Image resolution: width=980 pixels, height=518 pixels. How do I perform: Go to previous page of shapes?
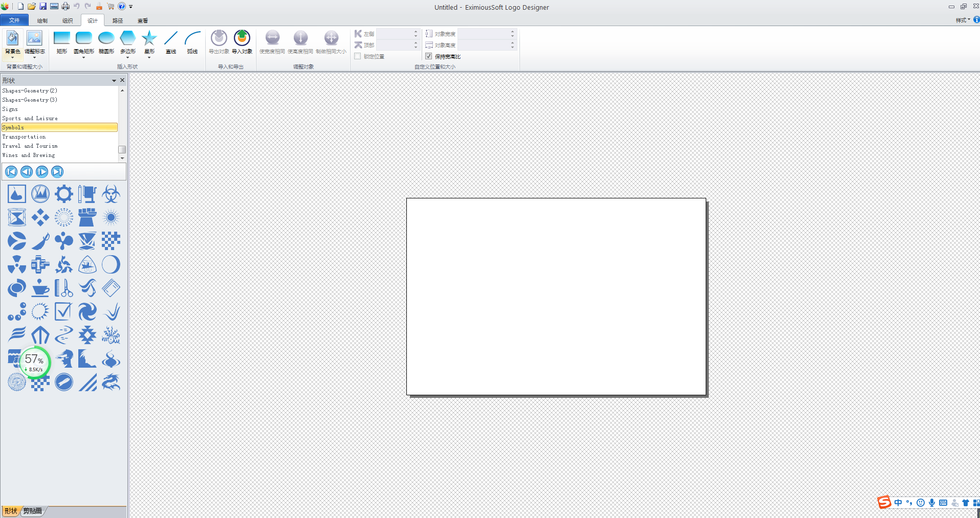click(x=27, y=172)
